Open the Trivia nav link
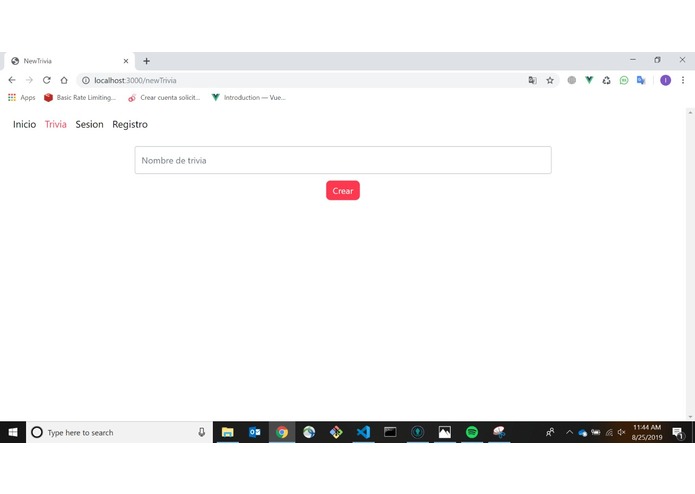 click(56, 124)
